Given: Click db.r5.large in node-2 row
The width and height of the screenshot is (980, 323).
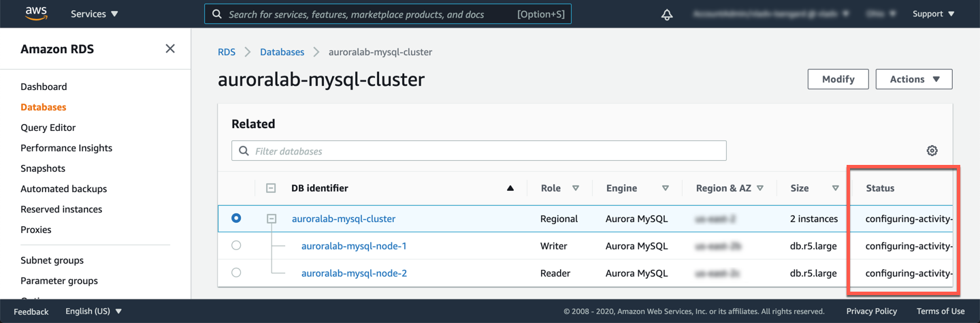Looking at the screenshot, I should (813, 273).
